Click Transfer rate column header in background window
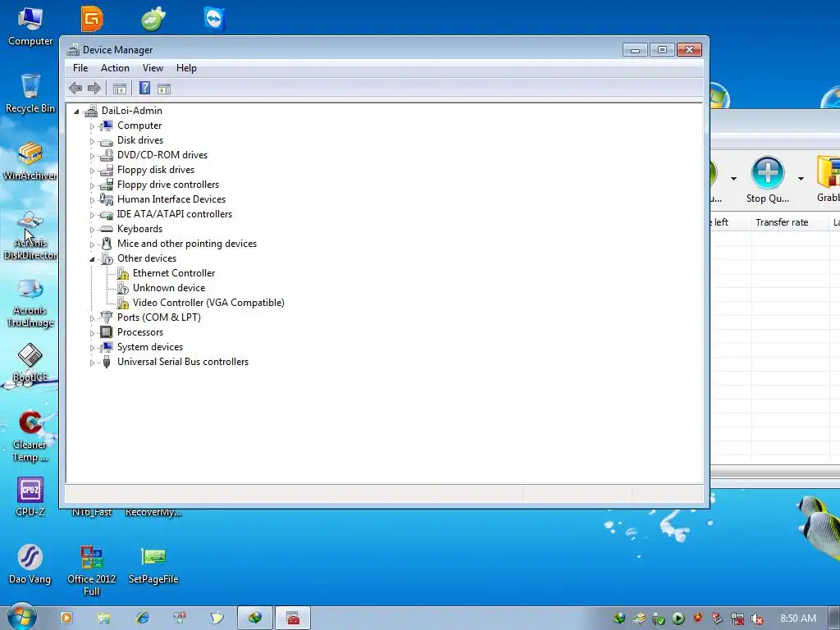 pyautogui.click(x=782, y=222)
